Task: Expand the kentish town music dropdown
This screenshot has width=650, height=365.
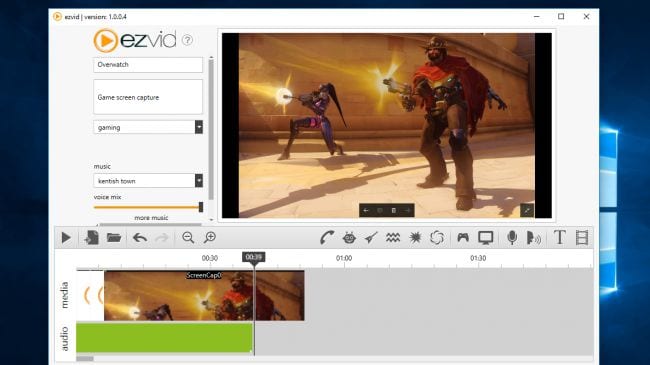Action: pyautogui.click(x=199, y=180)
